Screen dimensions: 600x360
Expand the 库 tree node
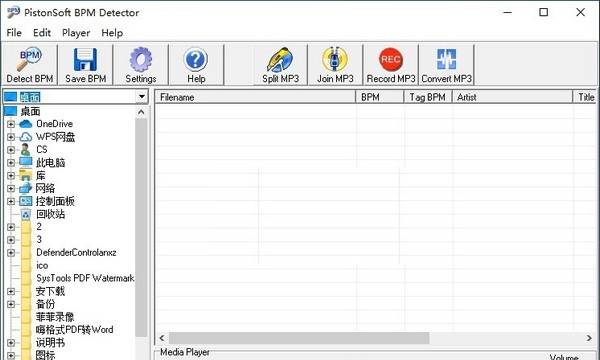(x=11, y=176)
